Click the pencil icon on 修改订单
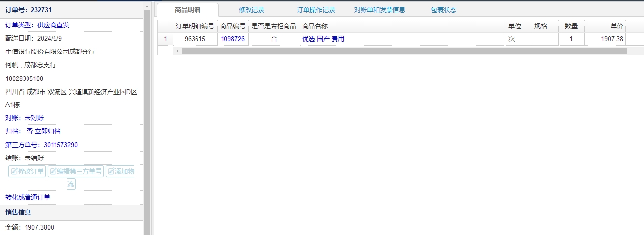Viewport: 644px width, 235px height. 14,171
